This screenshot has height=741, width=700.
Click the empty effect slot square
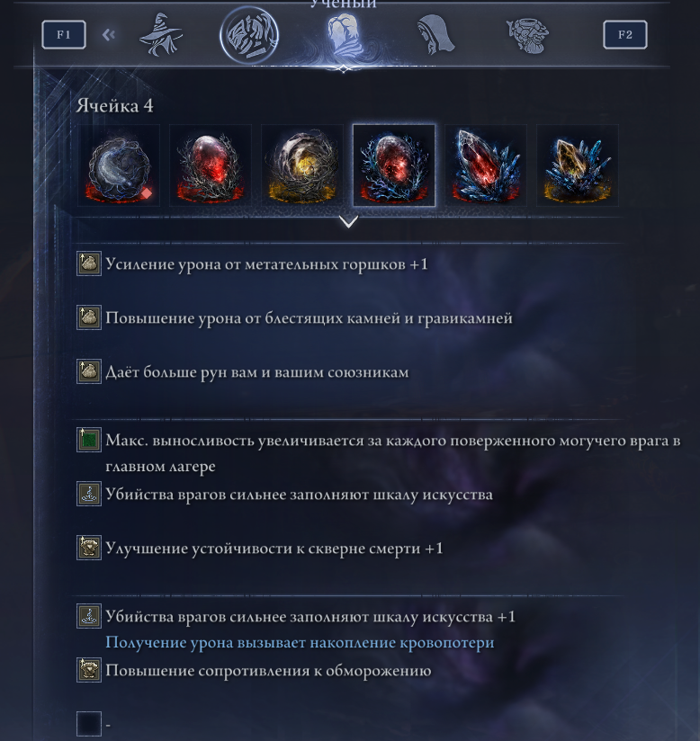click(x=89, y=724)
